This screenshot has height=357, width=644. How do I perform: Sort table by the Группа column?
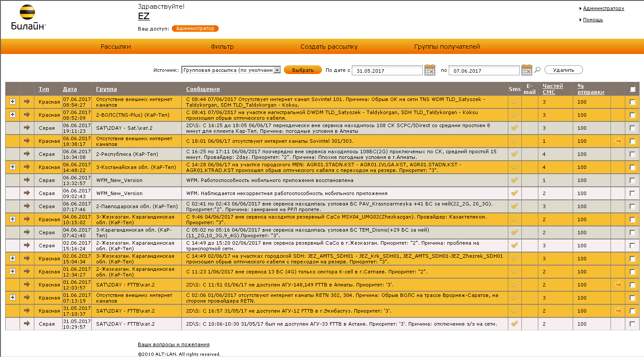click(107, 89)
